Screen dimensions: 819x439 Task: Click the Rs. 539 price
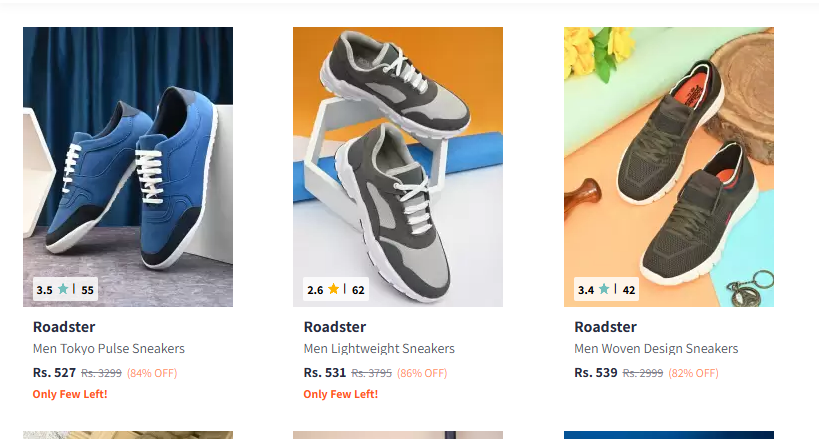595,373
